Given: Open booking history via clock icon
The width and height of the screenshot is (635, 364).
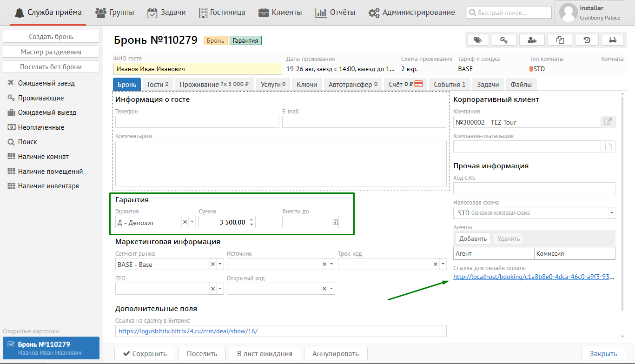Looking at the screenshot, I should tap(587, 40).
